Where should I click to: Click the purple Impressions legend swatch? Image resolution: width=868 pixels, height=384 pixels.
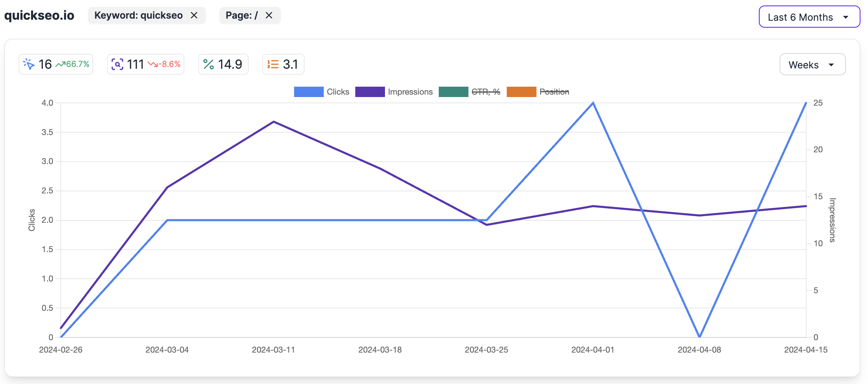coord(370,92)
